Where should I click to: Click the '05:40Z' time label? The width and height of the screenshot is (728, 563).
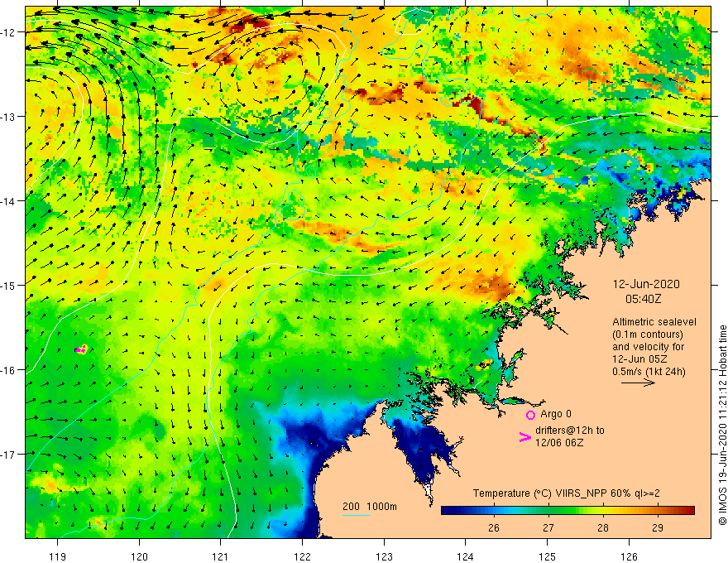tap(644, 299)
